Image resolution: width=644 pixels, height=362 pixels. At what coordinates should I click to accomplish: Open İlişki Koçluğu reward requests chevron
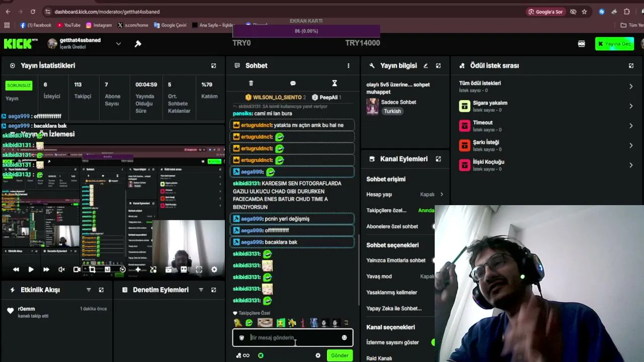click(x=631, y=165)
